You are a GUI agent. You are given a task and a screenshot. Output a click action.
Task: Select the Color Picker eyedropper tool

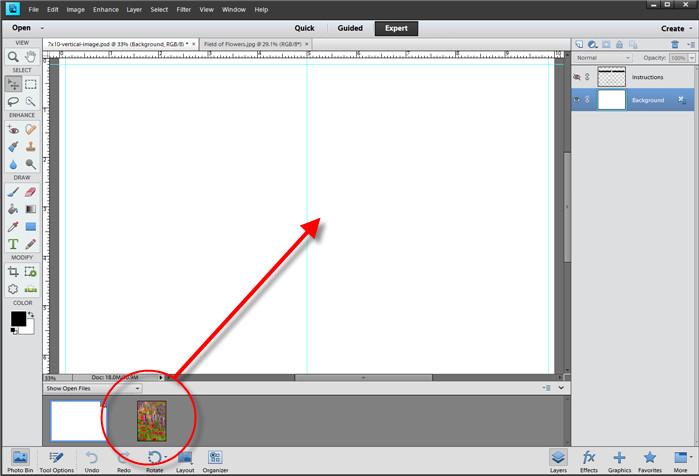[x=13, y=226]
